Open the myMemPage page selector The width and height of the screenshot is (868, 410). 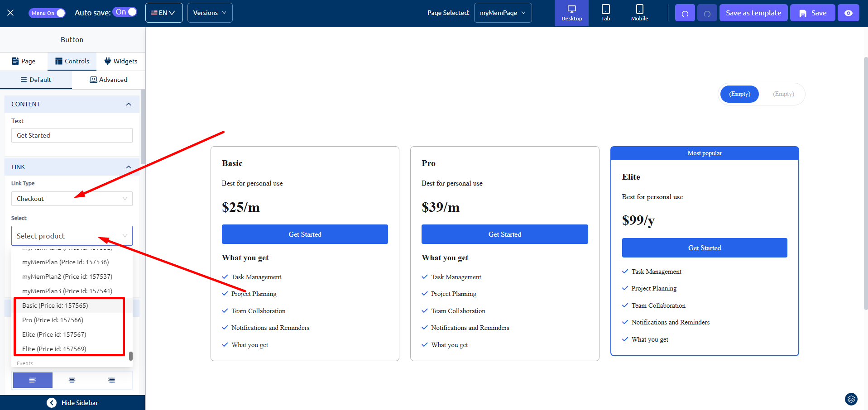(503, 13)
